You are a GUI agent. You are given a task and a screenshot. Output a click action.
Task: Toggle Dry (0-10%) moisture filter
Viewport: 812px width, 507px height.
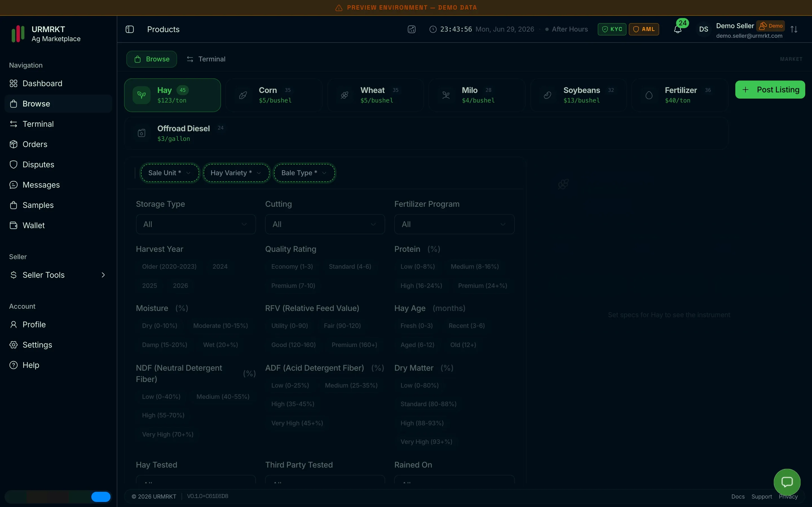tap(159, 326)
